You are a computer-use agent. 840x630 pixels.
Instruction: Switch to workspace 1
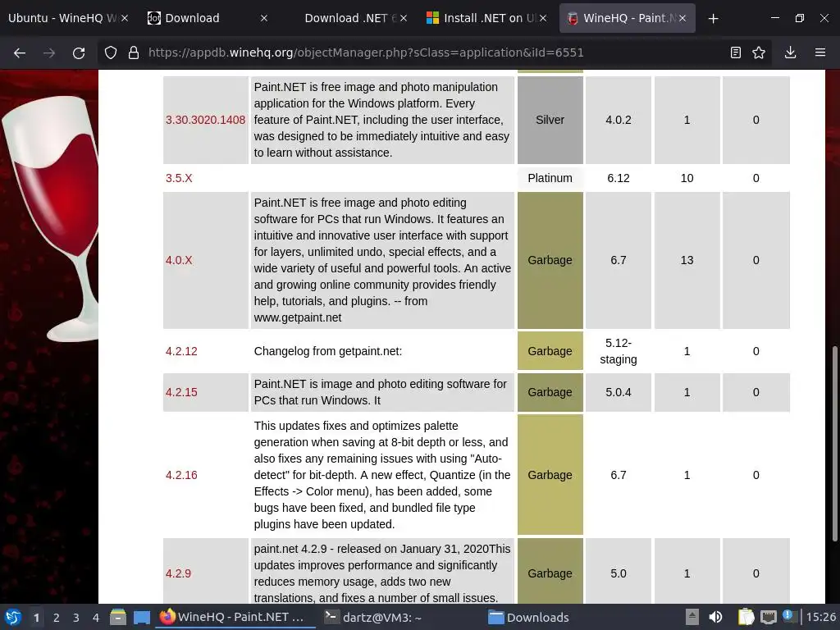point(36,618)
